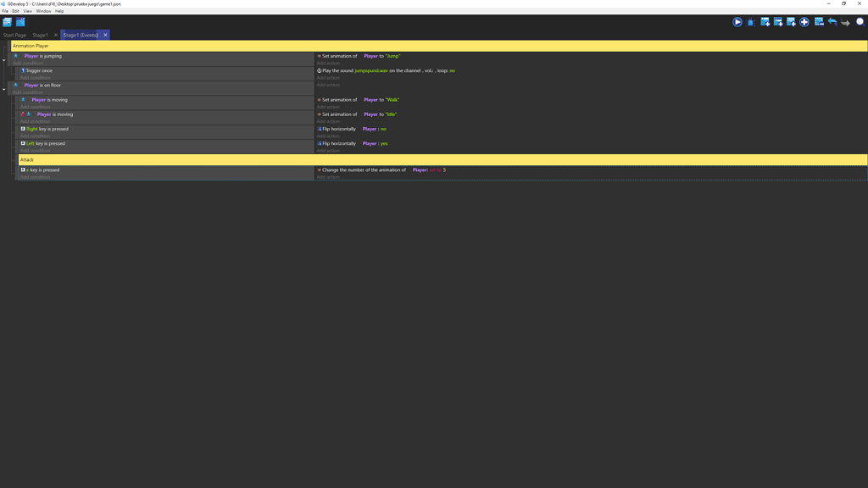Open the Edit menu
The width and height of the screenshot is (868, 488).
14,10
